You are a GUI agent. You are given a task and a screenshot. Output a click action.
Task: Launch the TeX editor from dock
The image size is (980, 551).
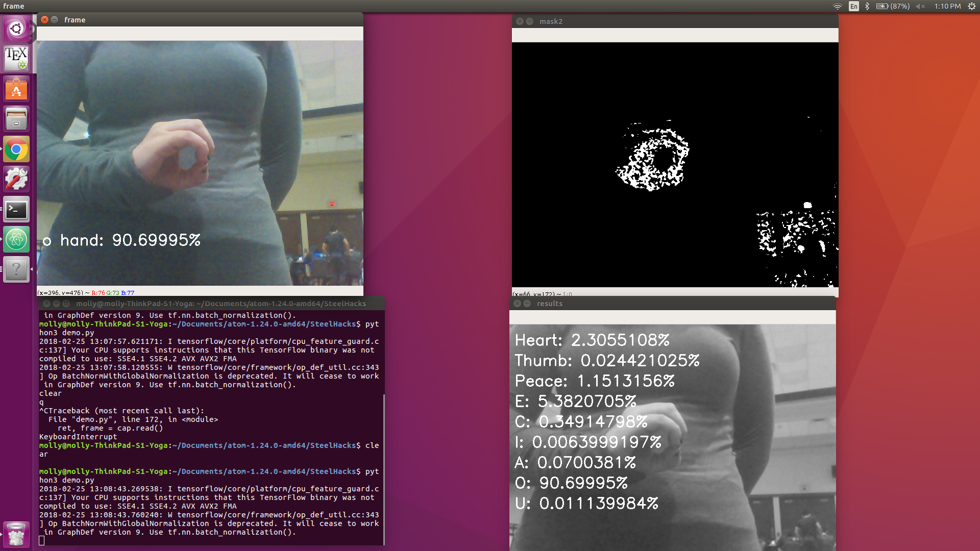[16, 59]
